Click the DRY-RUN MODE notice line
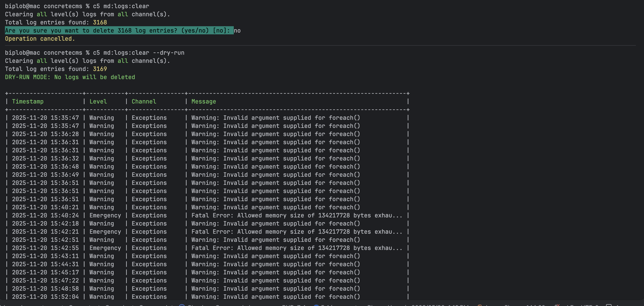 point(70,77)
